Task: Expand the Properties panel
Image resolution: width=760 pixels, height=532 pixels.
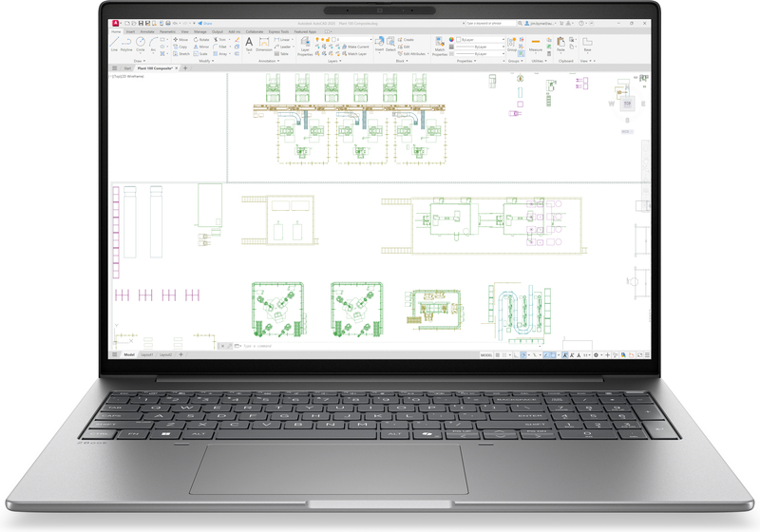Action: (466, 61)
